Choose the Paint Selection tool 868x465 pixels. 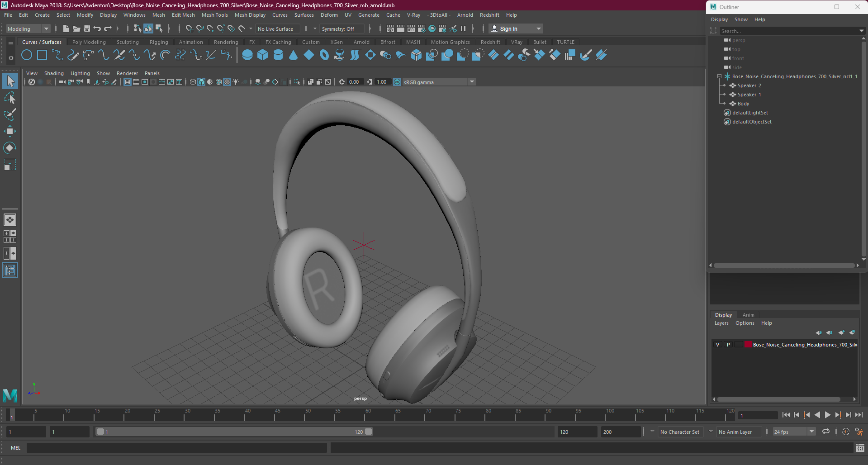(x=10, y=114)
